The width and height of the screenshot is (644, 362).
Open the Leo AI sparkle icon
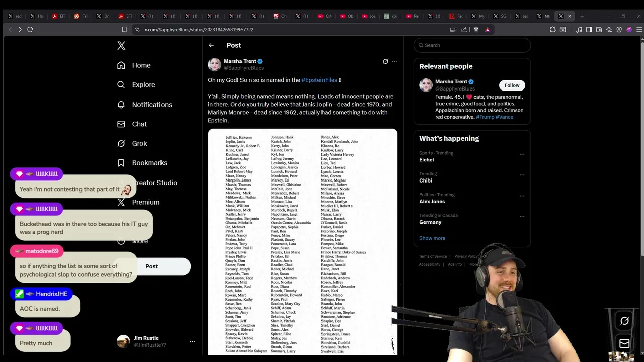(609, 30)
